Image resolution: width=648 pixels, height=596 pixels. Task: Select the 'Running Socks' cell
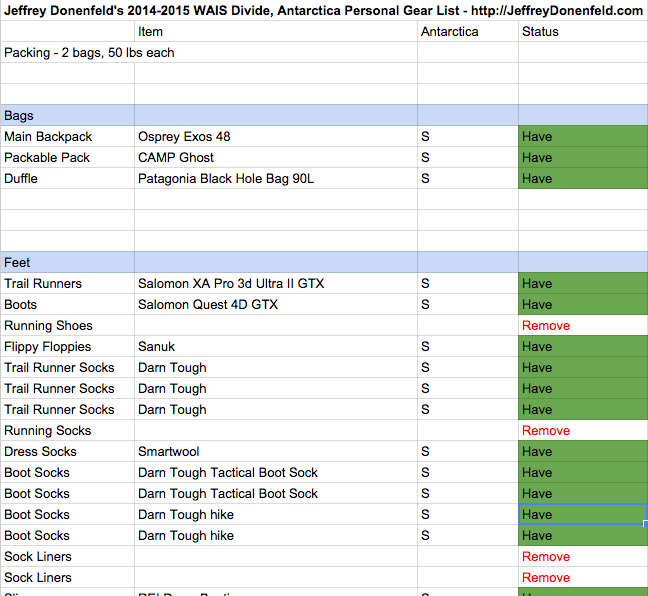pos(67,431)
